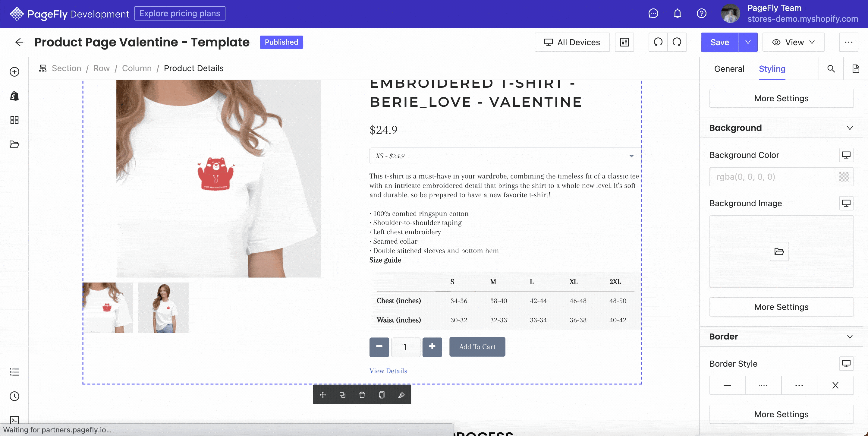Open the notifications bell icon

677,14
